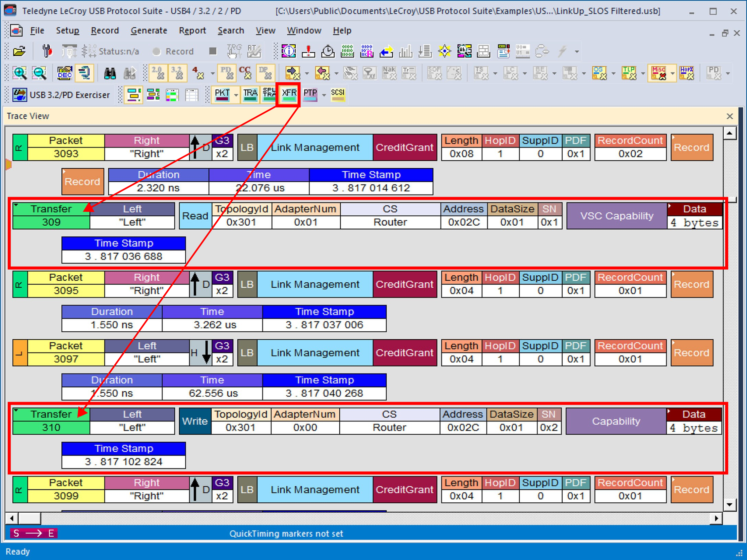Click the Zoom In magnifier icon
This screenshot has width=747, height=560.
(19, 73)
